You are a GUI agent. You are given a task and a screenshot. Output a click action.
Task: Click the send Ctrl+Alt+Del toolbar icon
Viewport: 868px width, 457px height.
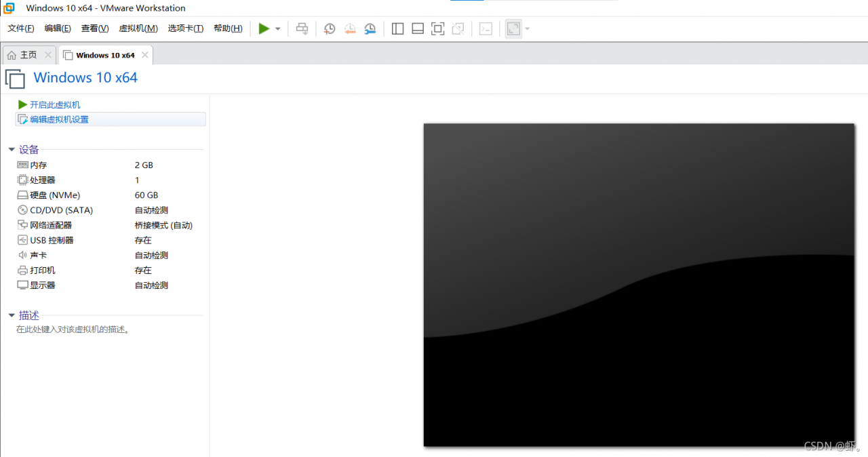(x=302, y=28)
